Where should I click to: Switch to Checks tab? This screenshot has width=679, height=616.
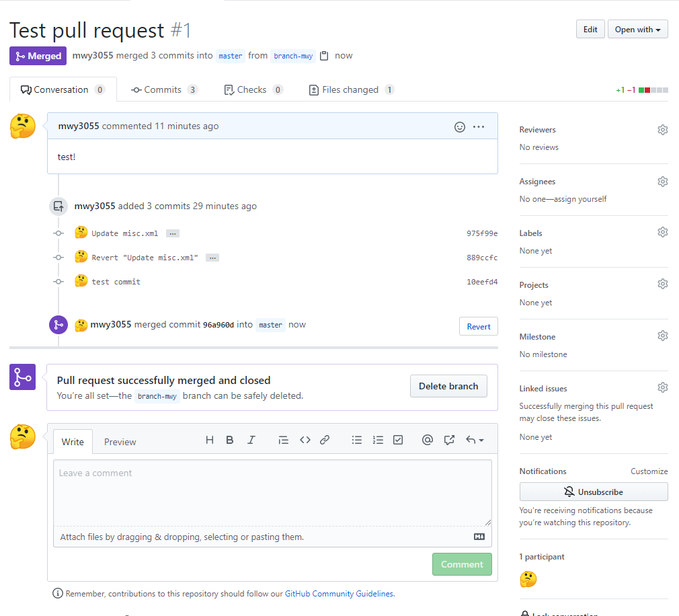tap(253, 89)
